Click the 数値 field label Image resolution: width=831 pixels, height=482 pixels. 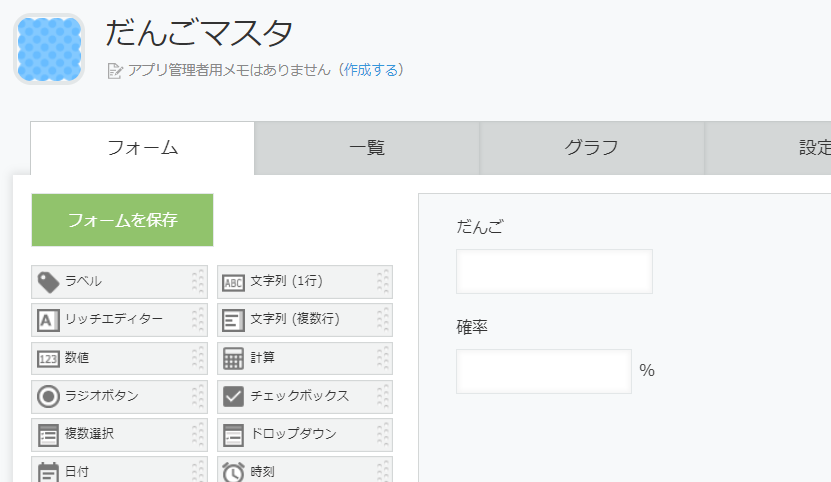pyautogui.click(x=77, y=357)
